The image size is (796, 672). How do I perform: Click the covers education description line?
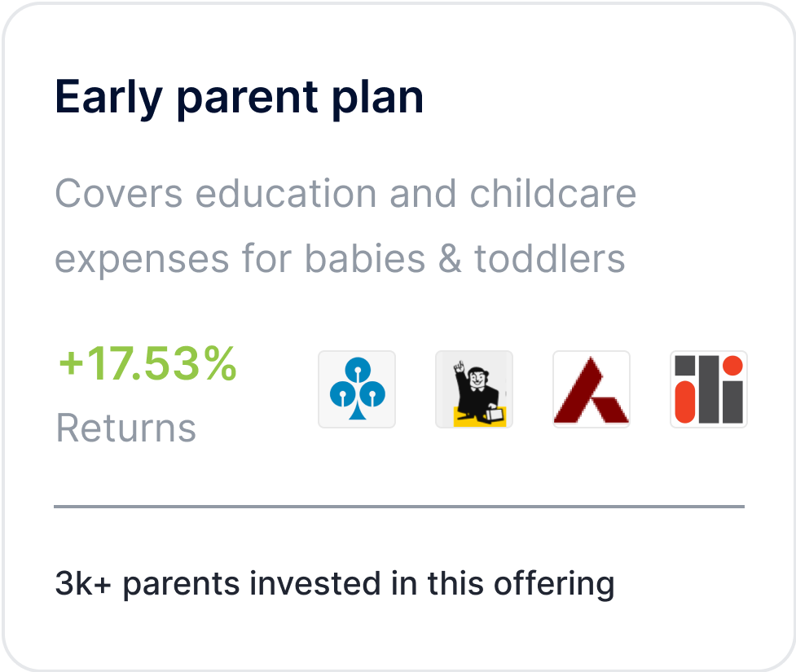(345, 194)
